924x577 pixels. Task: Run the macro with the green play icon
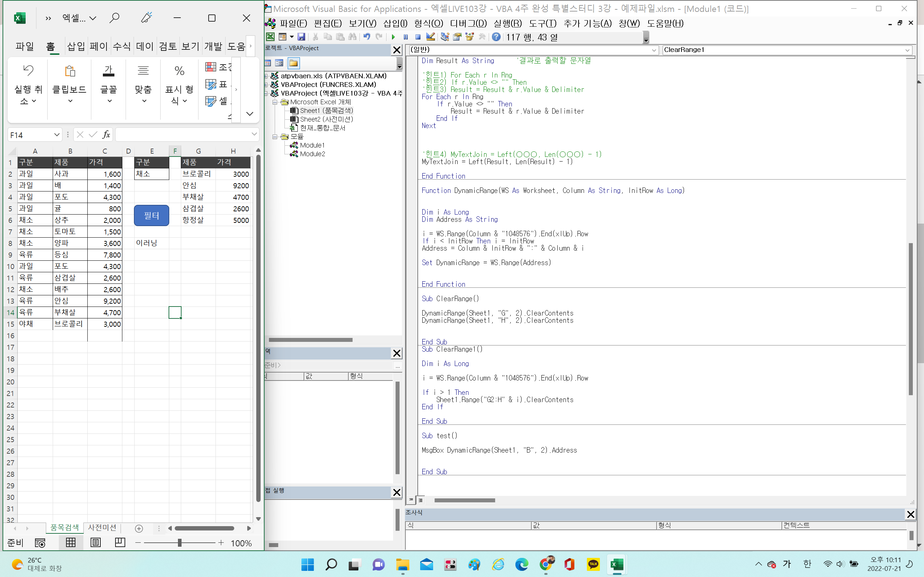(x=393, y=37)
